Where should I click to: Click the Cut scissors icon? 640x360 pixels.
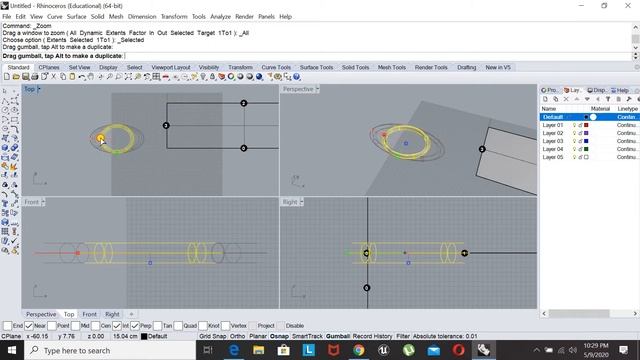click(x=53, y=76)
